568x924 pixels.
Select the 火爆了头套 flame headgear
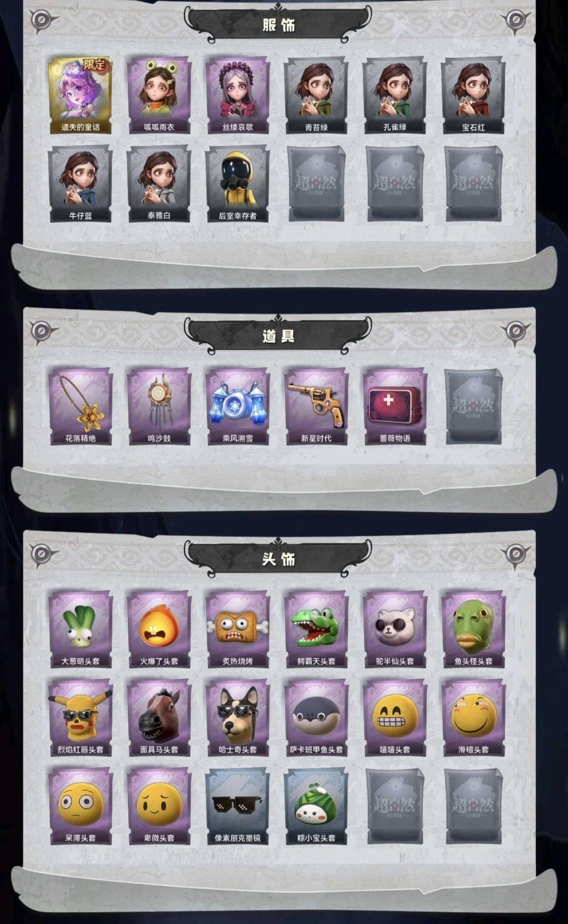click(159, 629)
